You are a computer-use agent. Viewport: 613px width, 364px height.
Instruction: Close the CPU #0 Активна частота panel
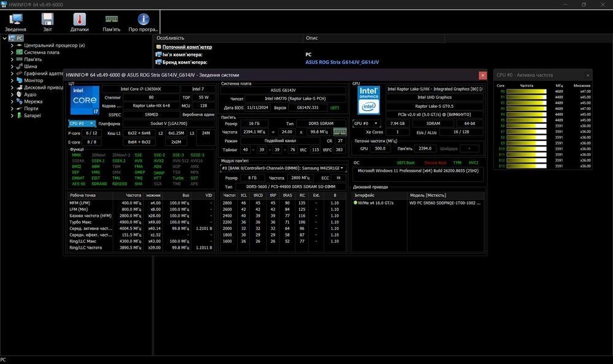pyautogui.click(x=588, y=75)
